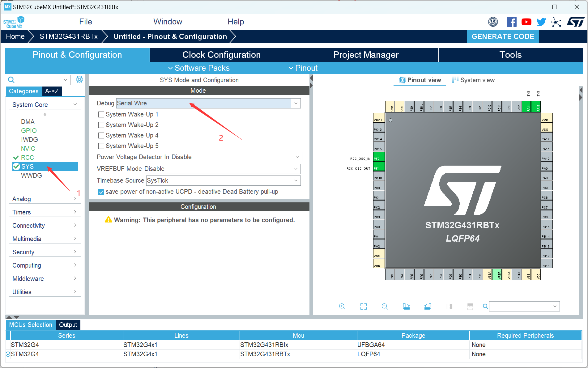The width and height of the screenshot is (588, 368).
Task: Enable System Wake-Up 5
Action: coord(101,146)
